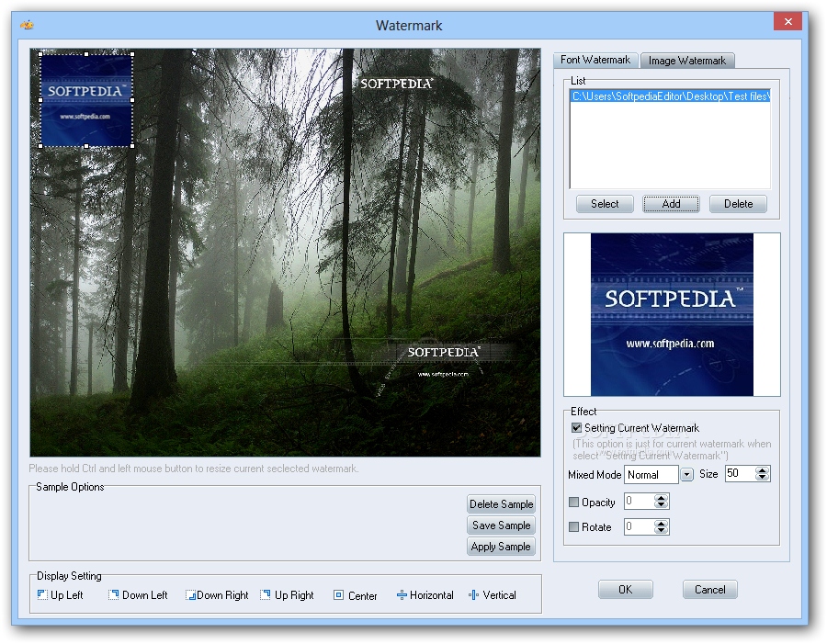Viewport: 827px width, 644px height.
Task: Decrease the Opacity value with down arrow
Action: click(661, 504)
